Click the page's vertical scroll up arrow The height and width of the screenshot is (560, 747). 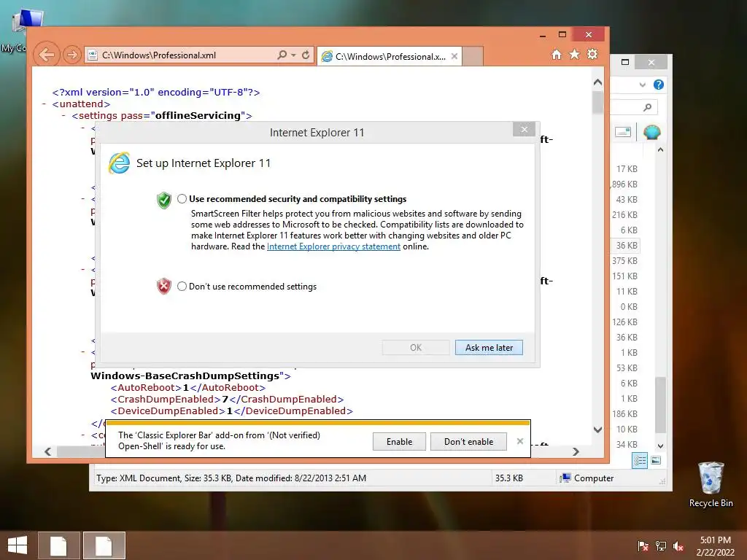point(598,82)
